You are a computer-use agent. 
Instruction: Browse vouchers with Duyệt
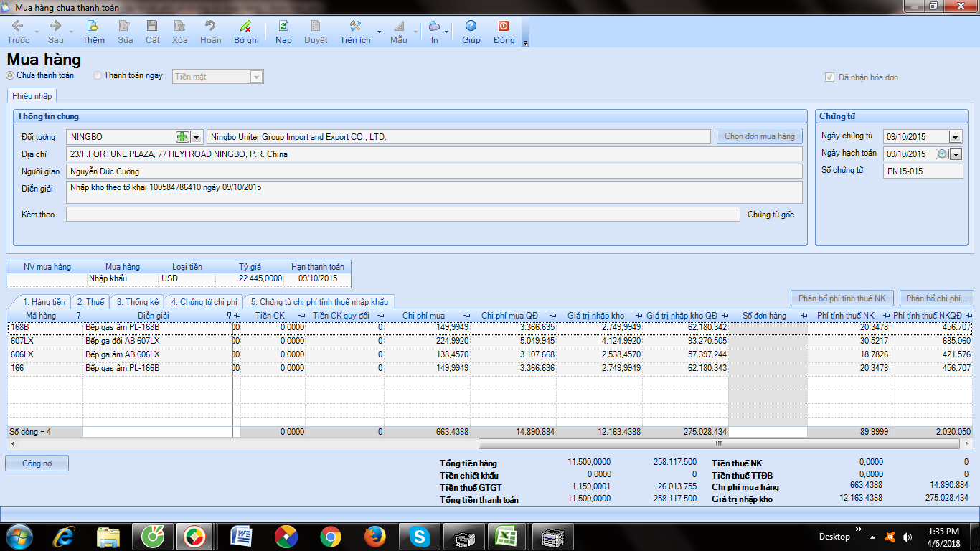(316, 32)
